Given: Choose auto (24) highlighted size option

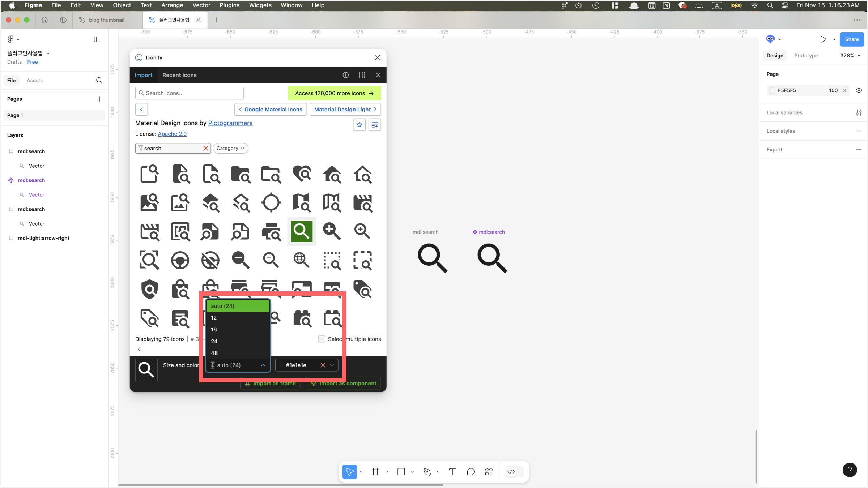Looking at the screenshot, I should click(238, 306).
